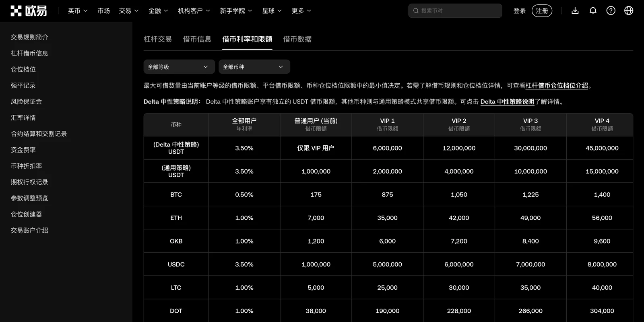644x322 pixels.
Task: Go to 市场 in the top nav
Action: point(103,11)
